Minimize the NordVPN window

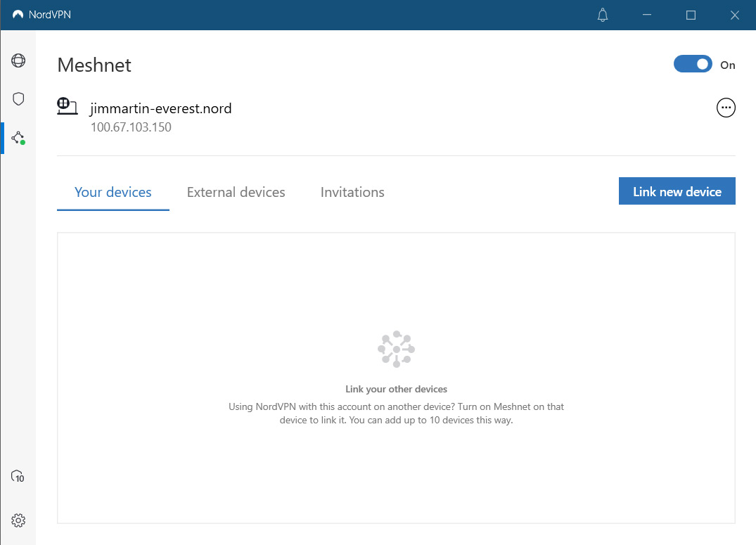tap(647, 15)
